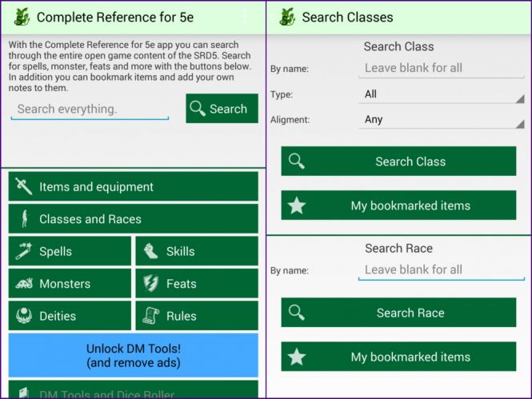Click the magnifier icon in the Search button

[198, 109]
